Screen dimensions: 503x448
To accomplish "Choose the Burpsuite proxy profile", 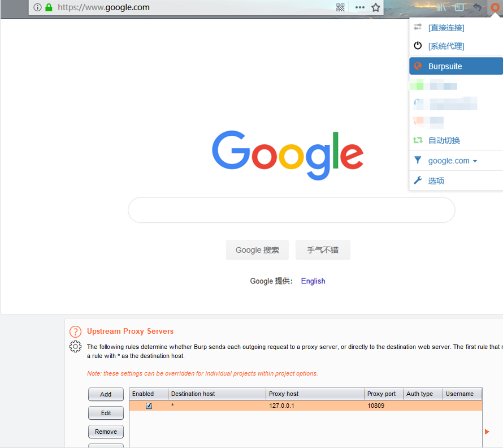I will [456, 66].
